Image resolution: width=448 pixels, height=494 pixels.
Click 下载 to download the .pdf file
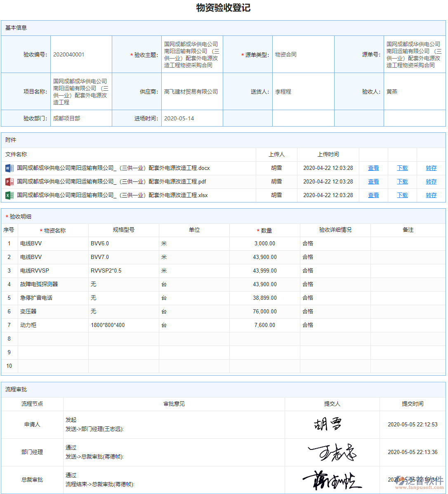coord(402,181)
